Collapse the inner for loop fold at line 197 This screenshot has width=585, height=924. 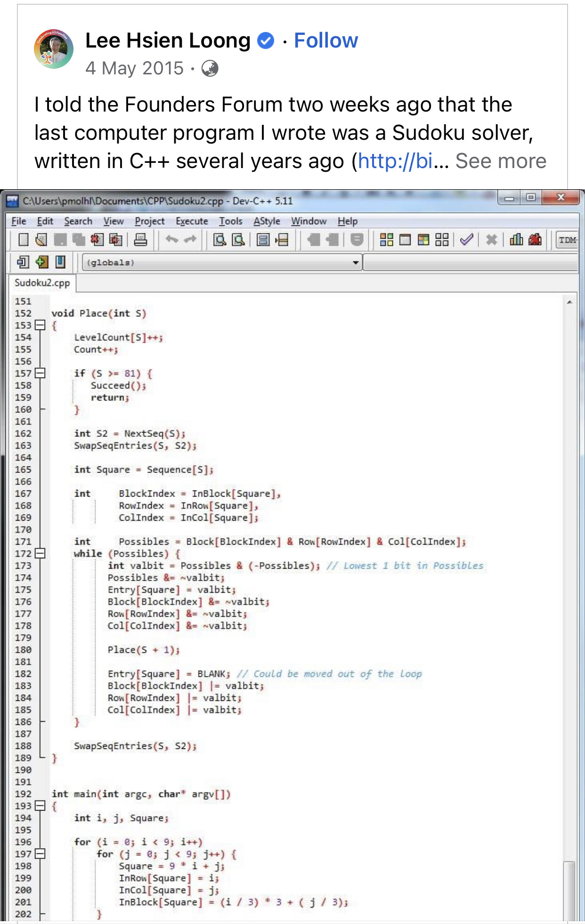tap(40, 854)
